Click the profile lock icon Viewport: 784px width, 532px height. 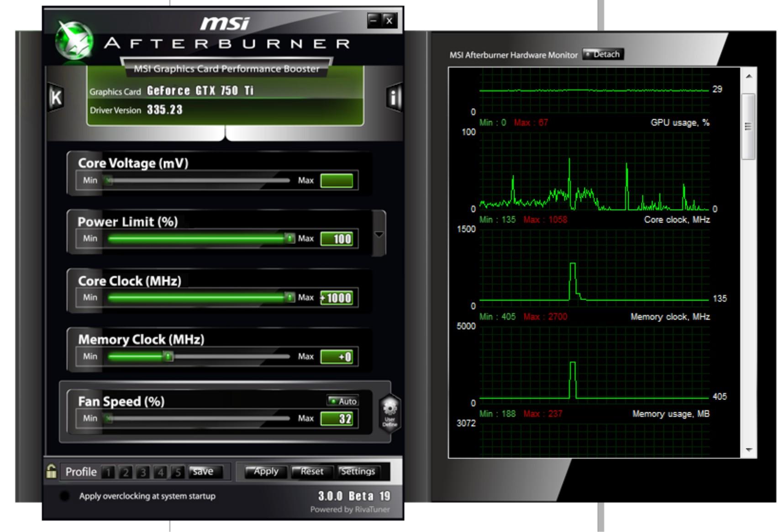(x=51, y=471)
